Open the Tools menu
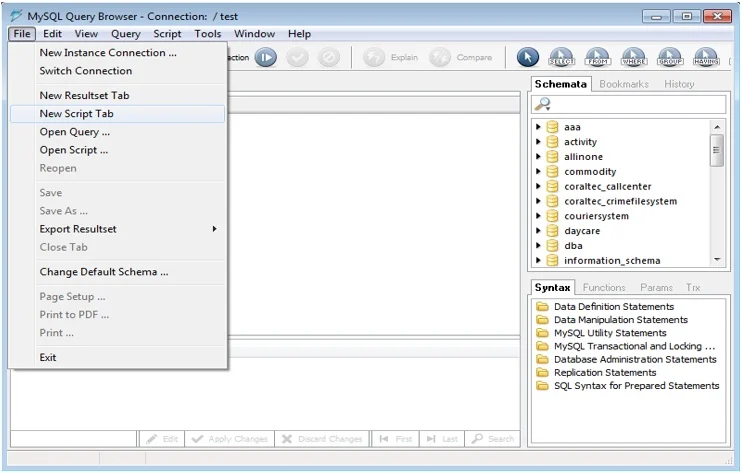The image size is (742, 473). [x=207, y=34]
